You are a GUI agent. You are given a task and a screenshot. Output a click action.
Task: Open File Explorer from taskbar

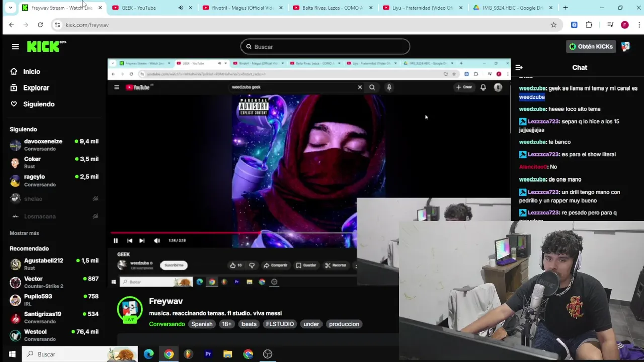click(x=228, y=354)
